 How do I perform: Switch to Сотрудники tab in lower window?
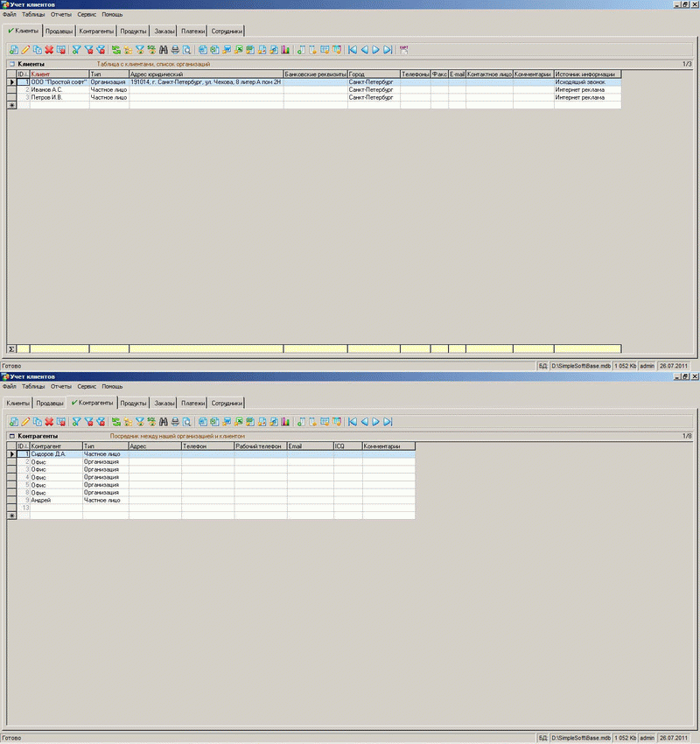point(227,403)
